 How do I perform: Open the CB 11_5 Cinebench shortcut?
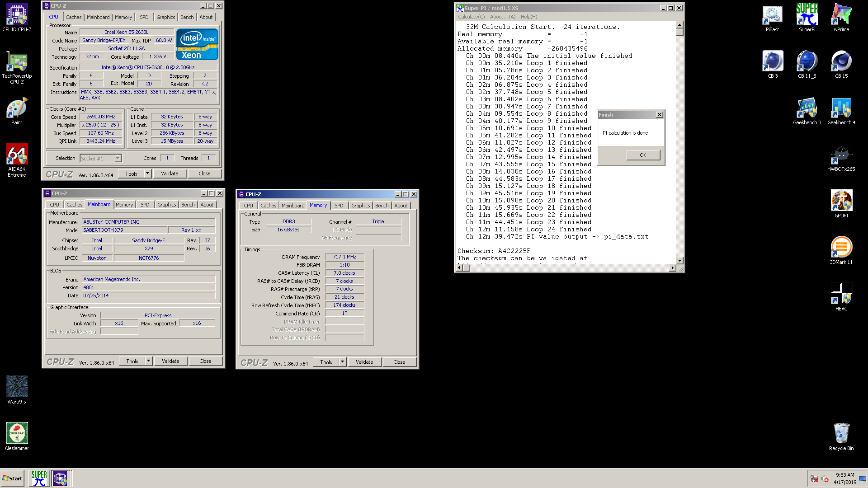(x=807, y=65)
